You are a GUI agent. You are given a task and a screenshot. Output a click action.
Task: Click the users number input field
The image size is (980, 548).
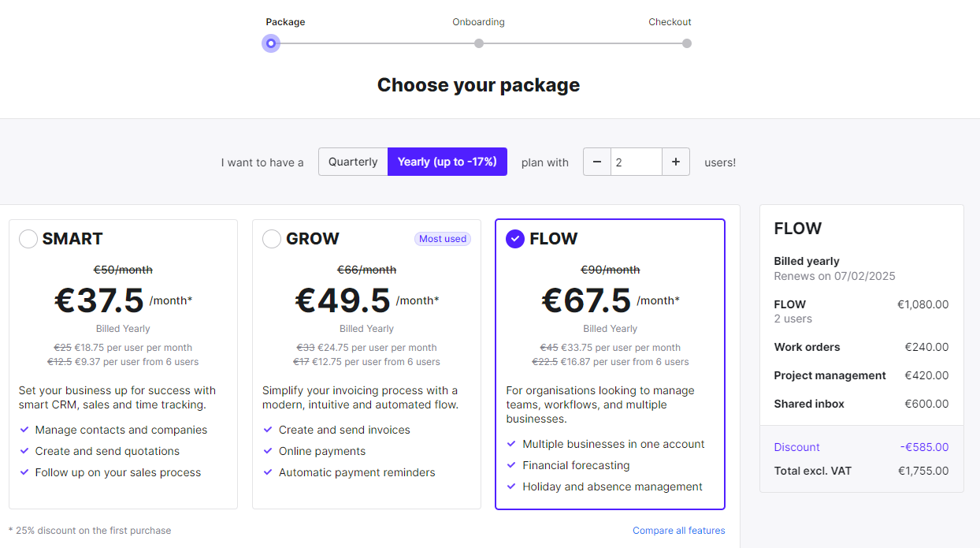tap(637, 162)
